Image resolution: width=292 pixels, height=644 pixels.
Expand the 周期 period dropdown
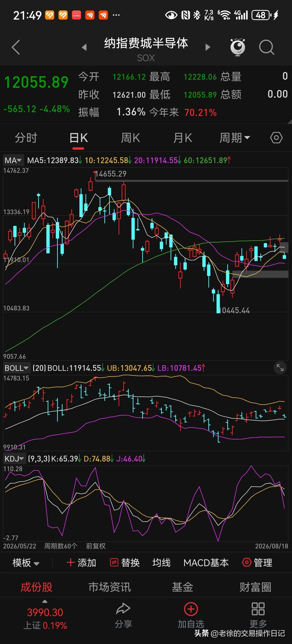(235, 138)
